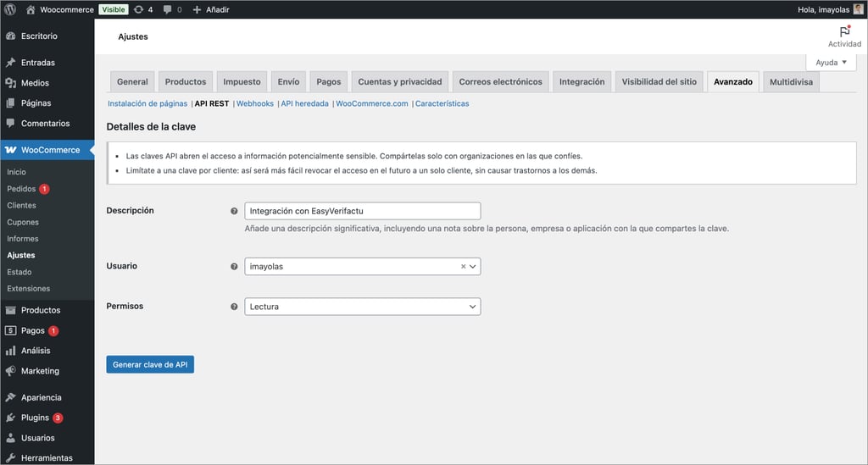The width and height of the screenshot is (868, 465).
Task: Clear the imayolas user selection with the x
Action: 464,267
